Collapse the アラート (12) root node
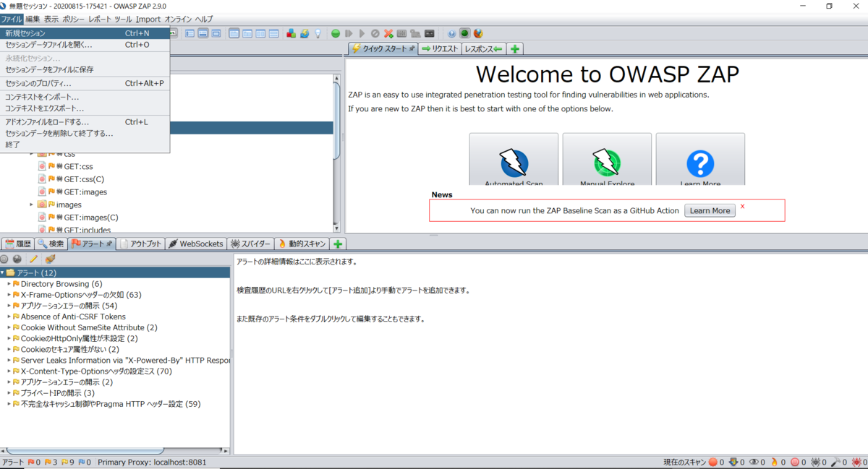Screen dimensions: 868x469 [2, 272]
